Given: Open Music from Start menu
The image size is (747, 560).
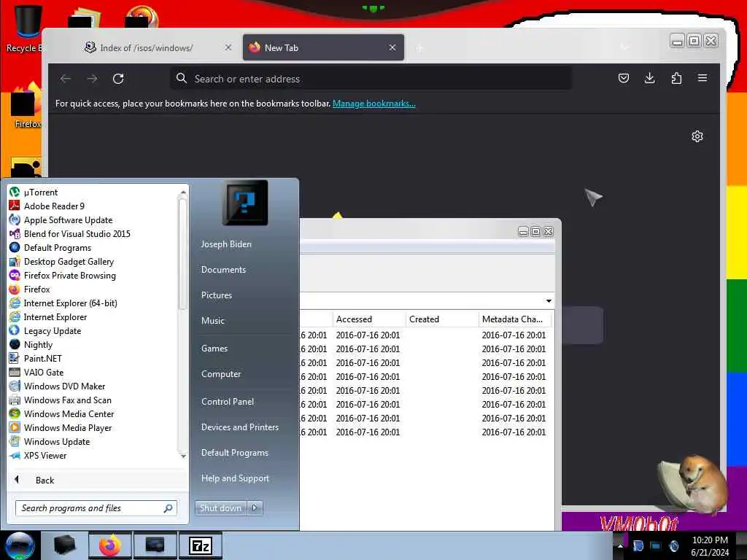Looking at the screenshot, I should click(x=212, y=321).
